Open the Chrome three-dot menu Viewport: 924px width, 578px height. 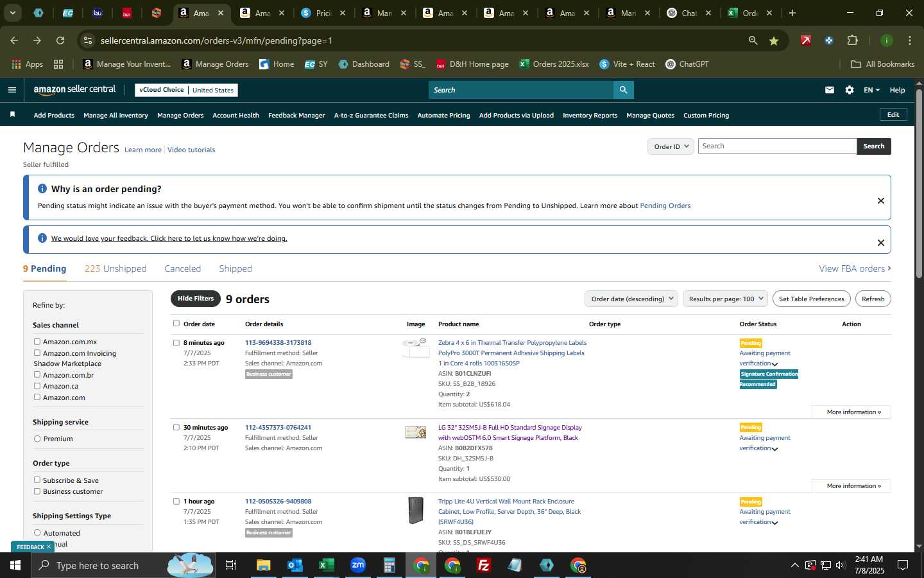click(910, 40)
